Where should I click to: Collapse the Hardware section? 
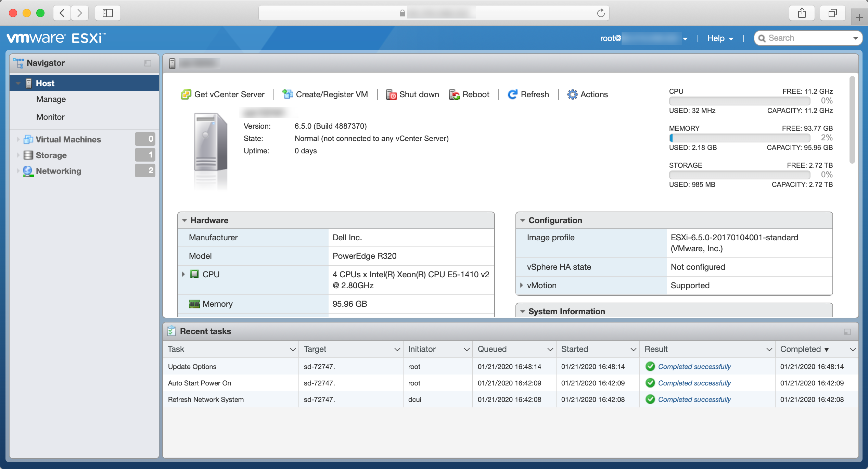[184, 220]
